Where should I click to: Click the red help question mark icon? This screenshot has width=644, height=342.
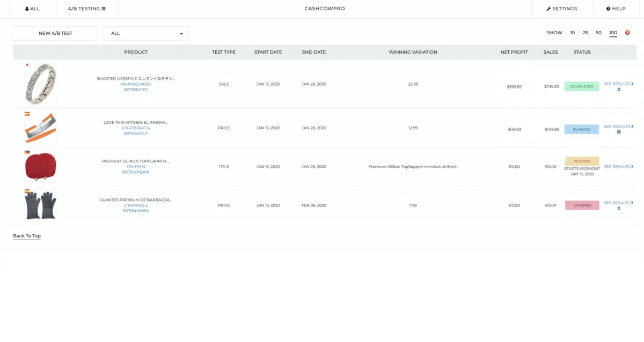point(627,33)
